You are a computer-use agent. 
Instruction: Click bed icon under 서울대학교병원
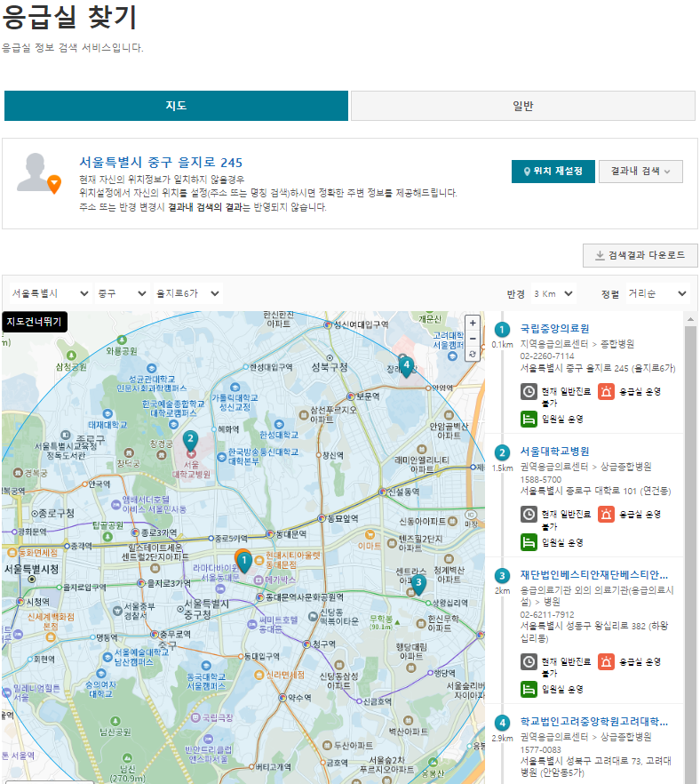(529, 542)
